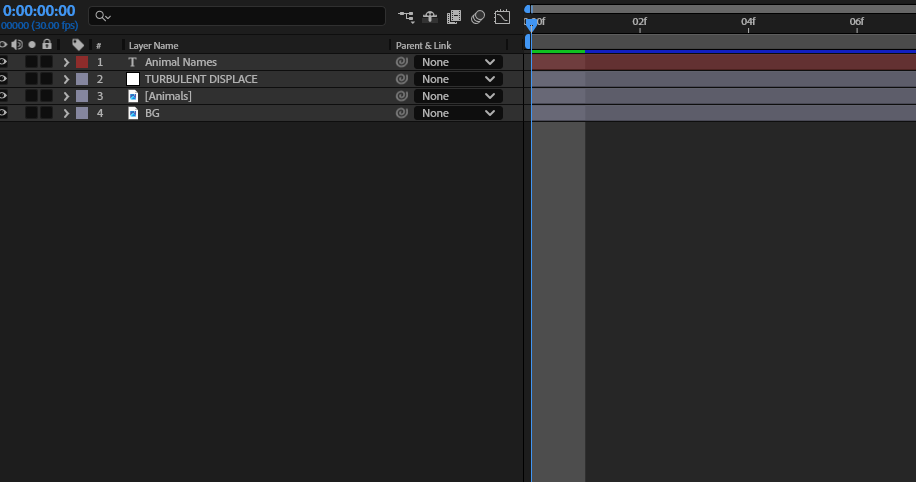Click the pick whip for the Animal Names layer

click(x=401, y=62)
